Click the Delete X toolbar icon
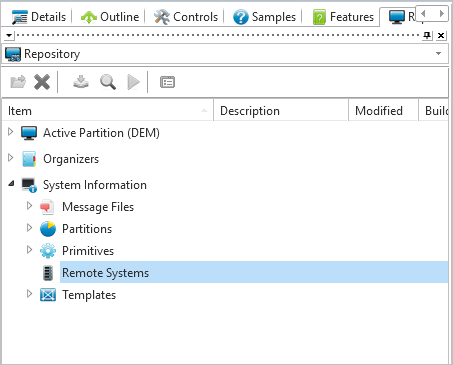Screen dimensions: 453x365 click(42, 82)
